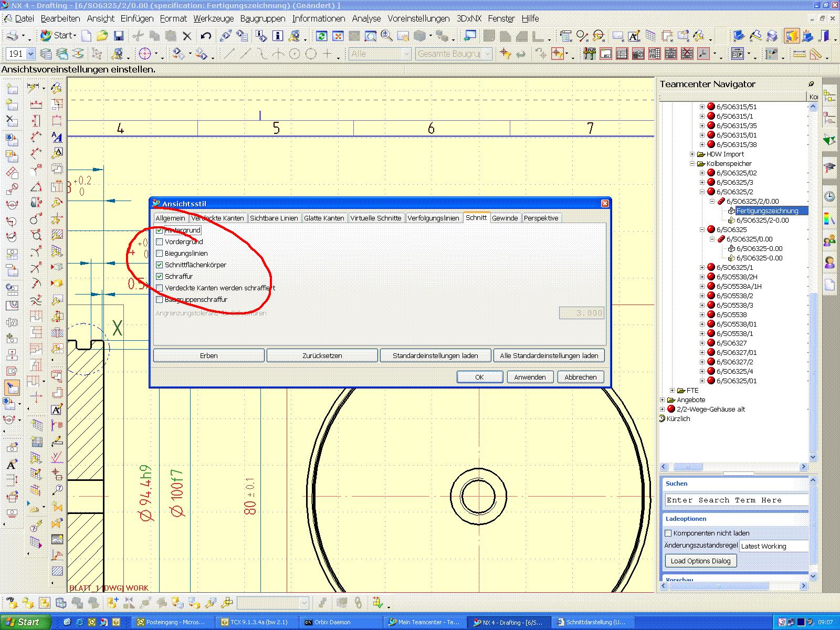The height and width of the screenshot is (630, 840).
Task: Select Fertigungszeichnung in the tree
Action: point(767,211)
